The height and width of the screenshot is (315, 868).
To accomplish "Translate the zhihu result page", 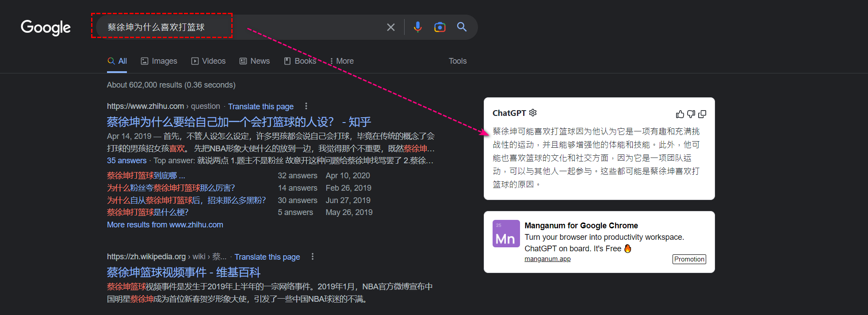I will click(261, 107).
